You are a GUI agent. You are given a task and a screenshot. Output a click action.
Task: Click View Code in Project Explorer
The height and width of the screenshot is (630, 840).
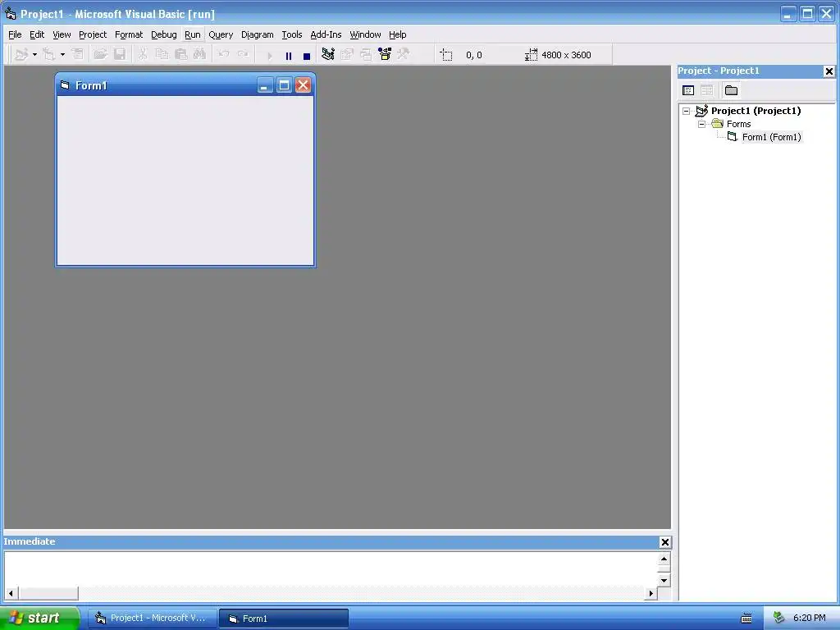688,90
